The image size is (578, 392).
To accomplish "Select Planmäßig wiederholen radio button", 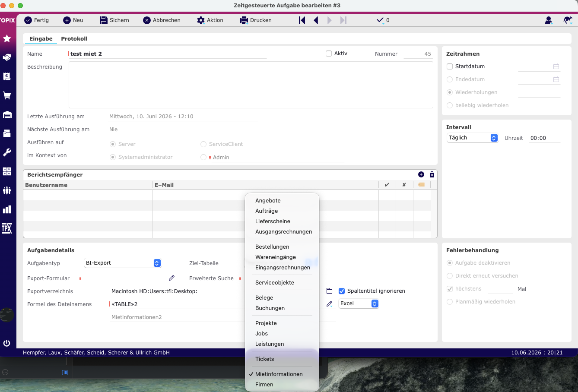I will pos(450,302).
